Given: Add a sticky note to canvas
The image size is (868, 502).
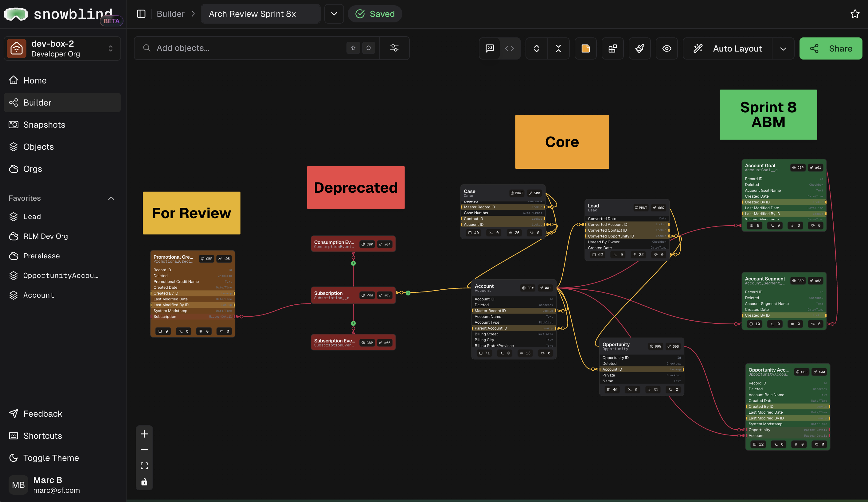Looking at the screenshot, I should click(585, 48).
